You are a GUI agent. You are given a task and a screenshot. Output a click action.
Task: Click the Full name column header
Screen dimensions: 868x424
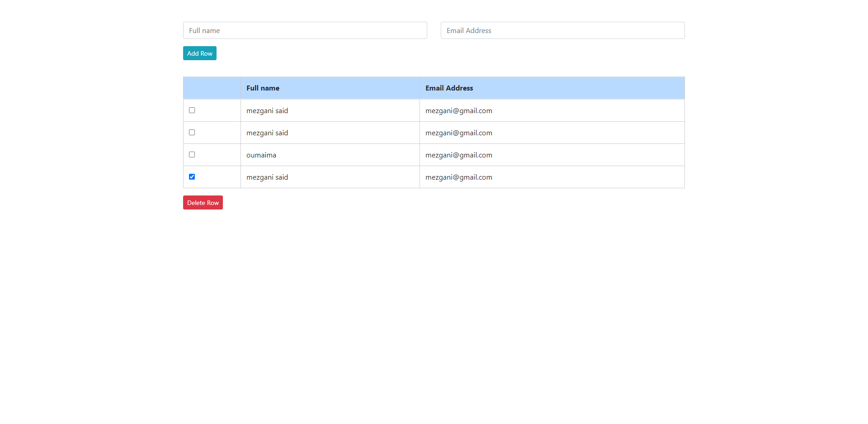click(x=263, y=88)
